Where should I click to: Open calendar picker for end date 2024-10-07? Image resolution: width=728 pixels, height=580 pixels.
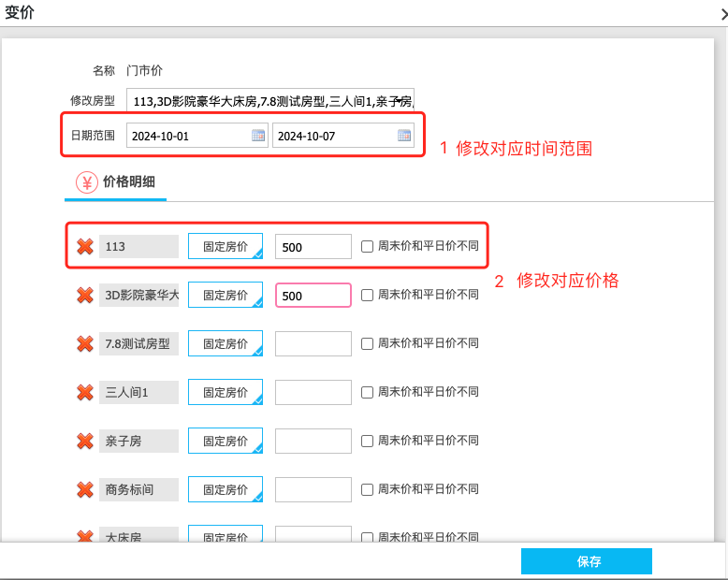404,136
